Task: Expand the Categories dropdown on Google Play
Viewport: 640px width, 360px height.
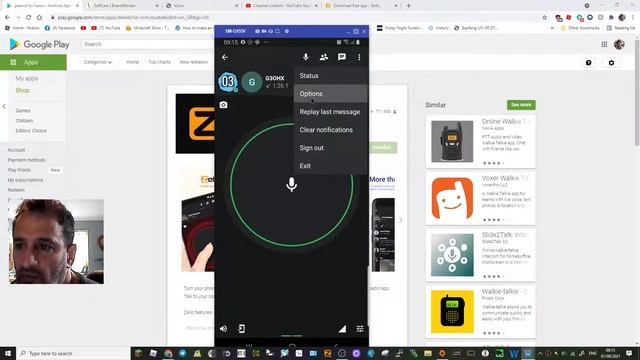Action: [98, 62]
